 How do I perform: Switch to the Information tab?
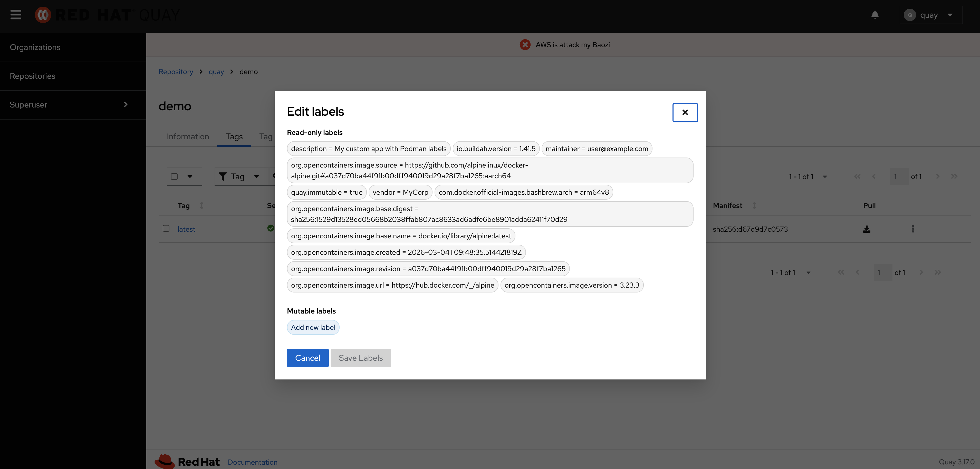(x=188, y=136)
